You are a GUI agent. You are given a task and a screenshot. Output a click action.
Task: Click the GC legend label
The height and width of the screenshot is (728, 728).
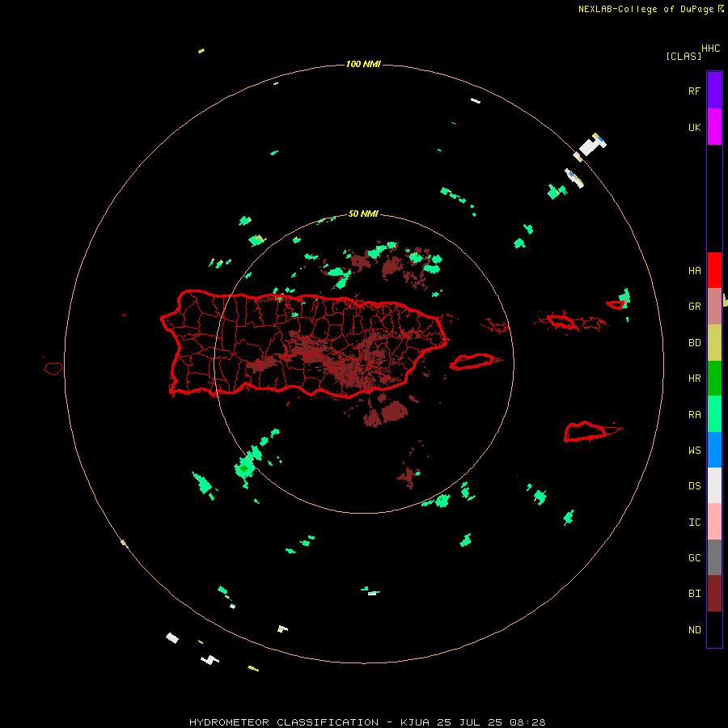[694, 557]
